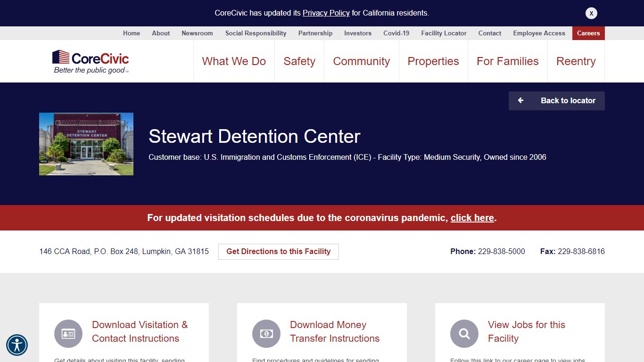
Task: Click the visitation ID card icon
Action: pyautogui.click(x=68, y=334)
